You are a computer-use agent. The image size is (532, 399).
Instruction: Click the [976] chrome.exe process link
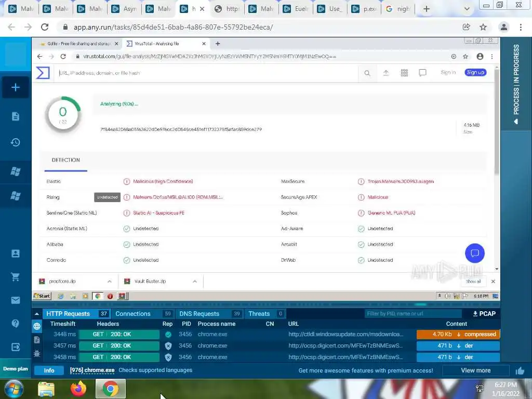point(92,370)
